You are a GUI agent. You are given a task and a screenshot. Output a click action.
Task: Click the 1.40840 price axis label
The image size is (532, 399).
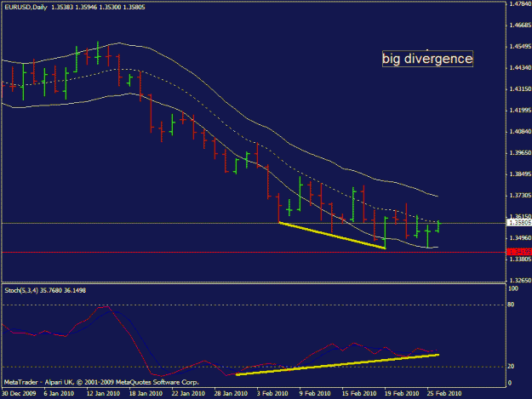tap(520, 132)
